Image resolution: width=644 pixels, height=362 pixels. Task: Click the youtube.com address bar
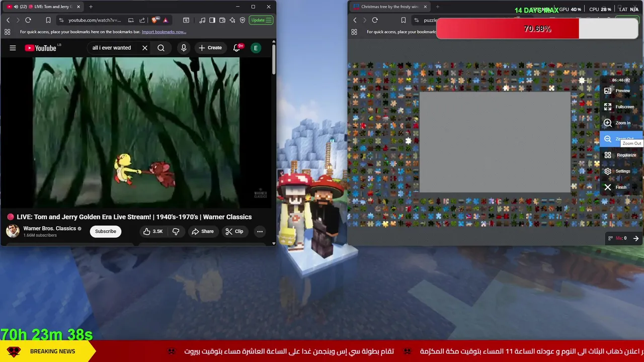click(95, 20)
